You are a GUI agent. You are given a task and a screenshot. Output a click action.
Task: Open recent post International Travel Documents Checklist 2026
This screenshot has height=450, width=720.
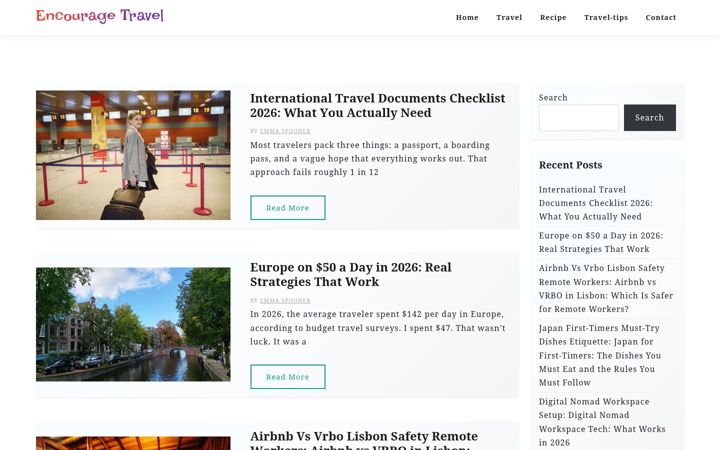point(596,203)
